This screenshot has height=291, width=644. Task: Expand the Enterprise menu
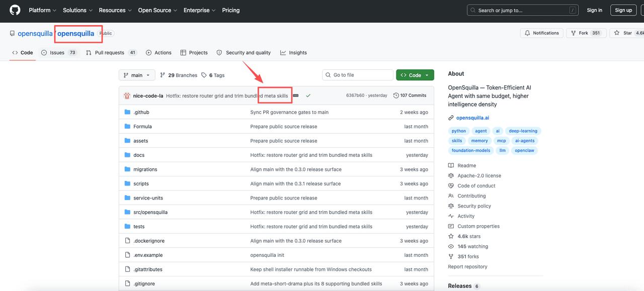pyautogui.click(x=199, y=10)
